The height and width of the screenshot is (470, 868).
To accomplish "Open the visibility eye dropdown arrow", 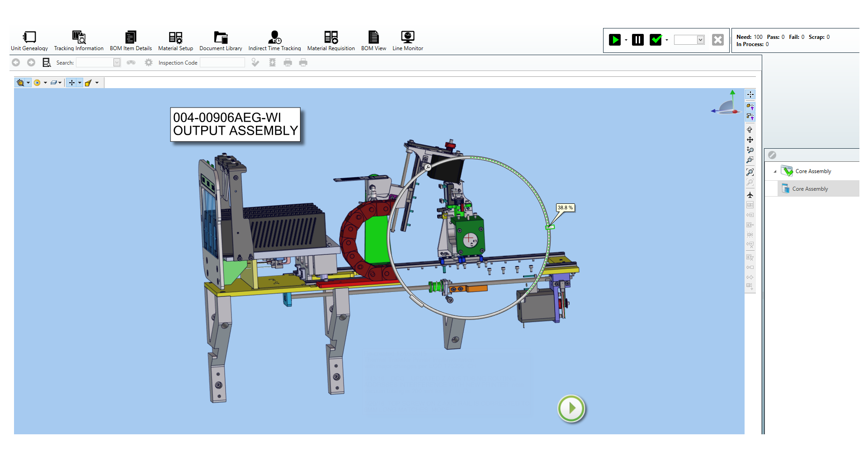I will 45,83.
